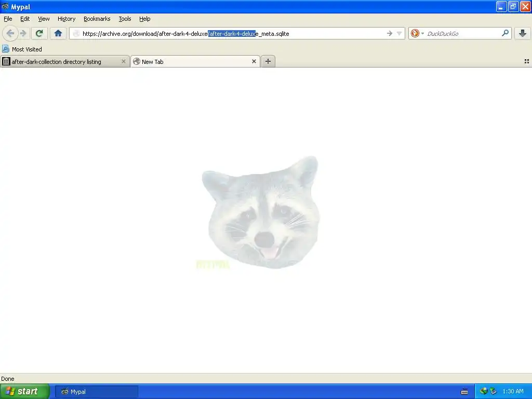
Task: Minimize the Mypal window
Action: pyautogui.click(x=501, y=6)
